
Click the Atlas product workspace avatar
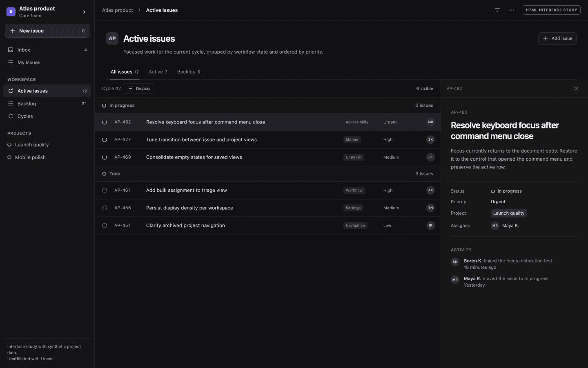pos(11,12)
